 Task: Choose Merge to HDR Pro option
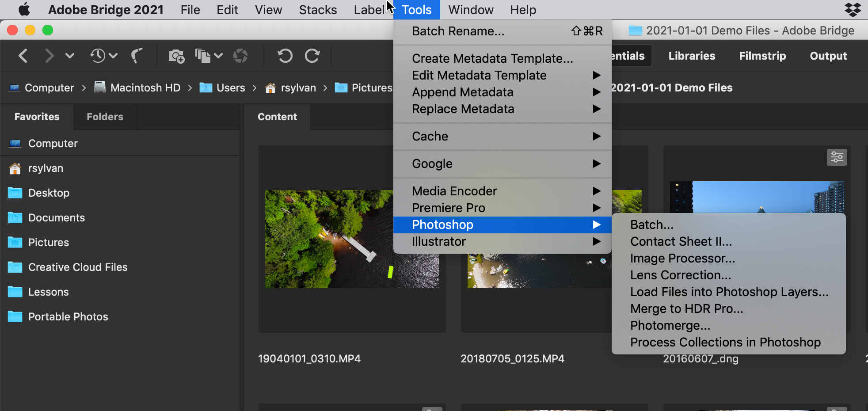click(x=686, y=308)
